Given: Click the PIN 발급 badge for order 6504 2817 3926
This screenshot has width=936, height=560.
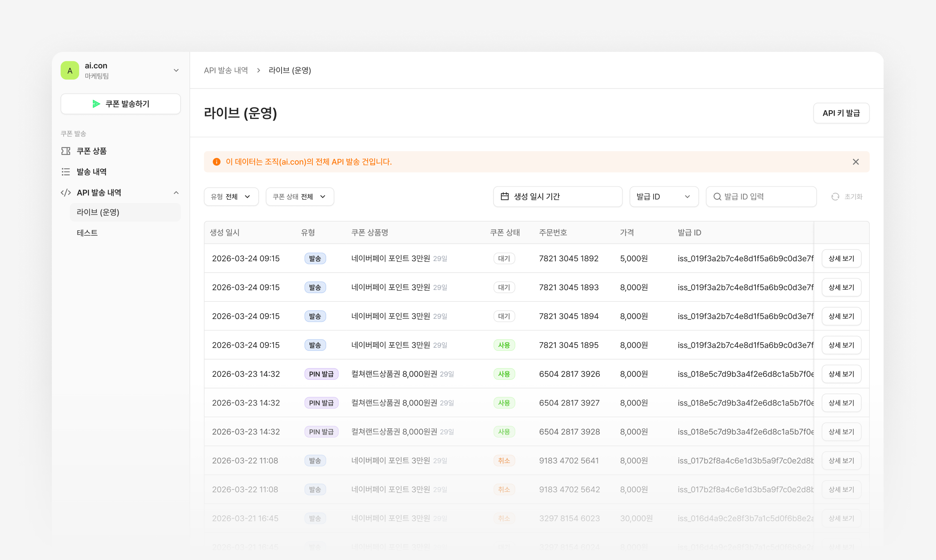Looking at the screenshot, I should pyautogui.click(x=321, y=374).
